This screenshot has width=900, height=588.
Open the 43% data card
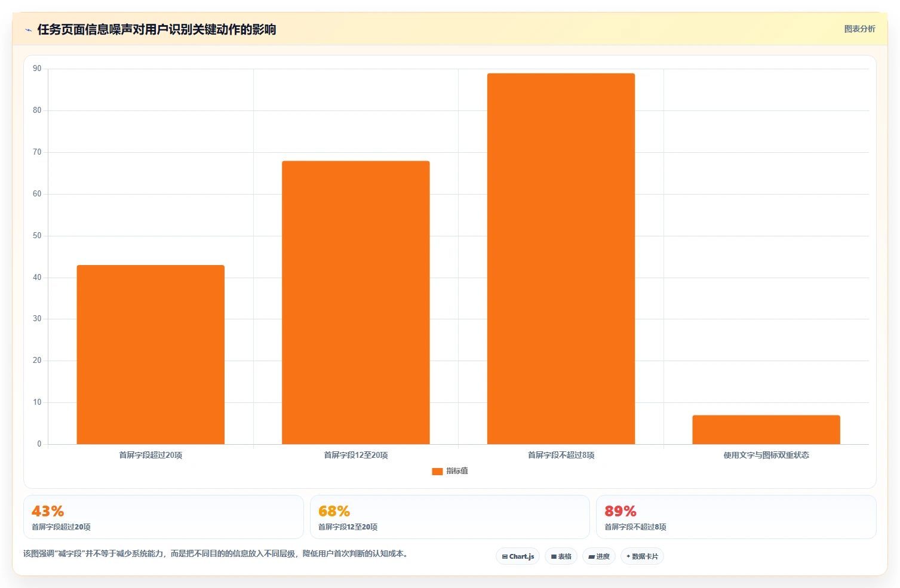pyautogui.click(x=164, y=517)
